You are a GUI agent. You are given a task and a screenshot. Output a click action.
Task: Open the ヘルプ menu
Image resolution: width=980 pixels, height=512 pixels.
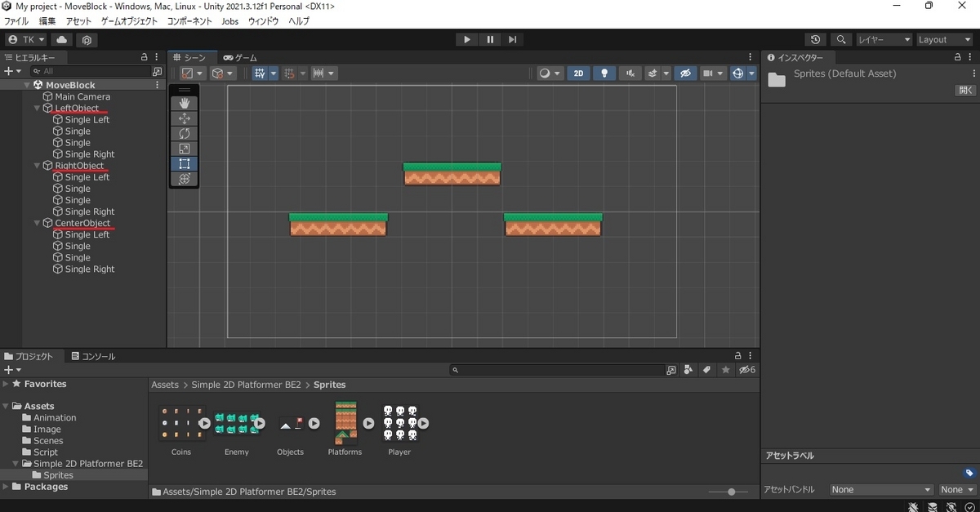point(299,21)
